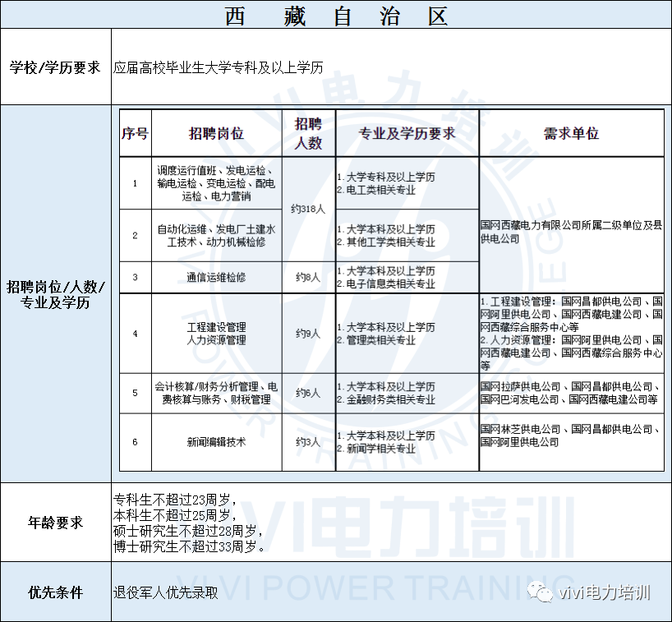Select the headcount cell '约6人'
672x622 pixels.
(x=309, y=393)
